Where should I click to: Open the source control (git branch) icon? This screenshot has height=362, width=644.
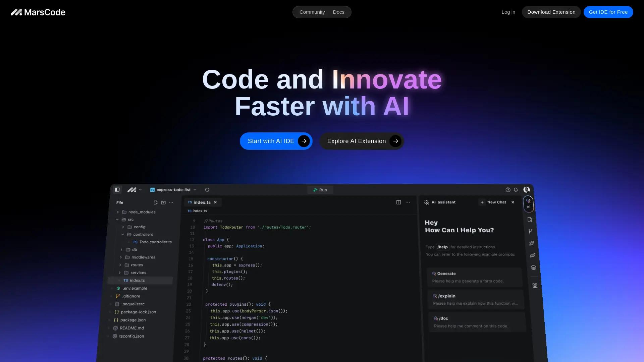[x=530, y=231]
